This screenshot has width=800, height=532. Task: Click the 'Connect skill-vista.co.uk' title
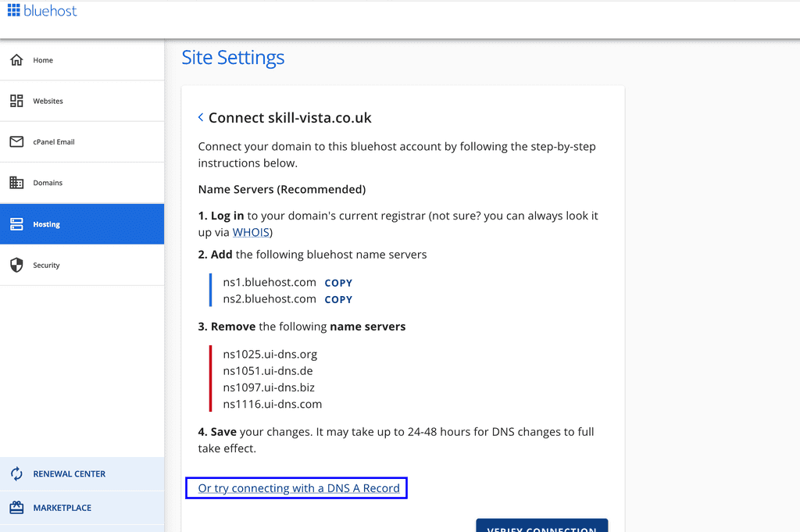[x=290, y=118]
